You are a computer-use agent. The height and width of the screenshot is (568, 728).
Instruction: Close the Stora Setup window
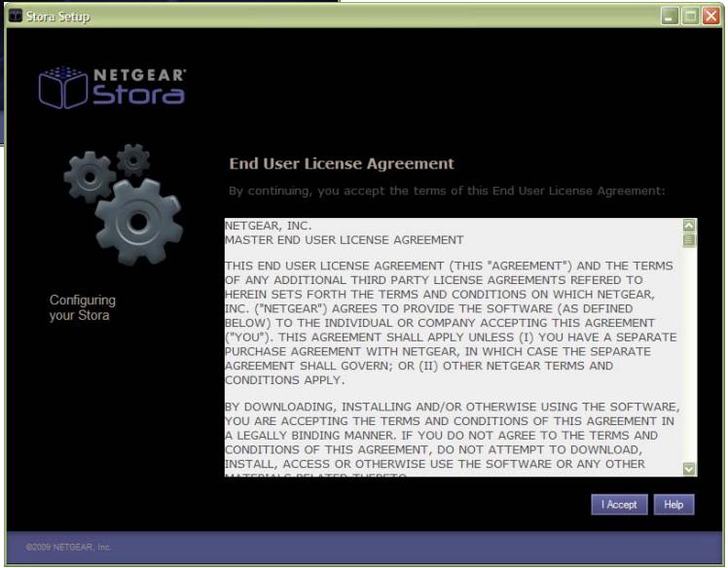pyautogui.click(x=710, y=17)
